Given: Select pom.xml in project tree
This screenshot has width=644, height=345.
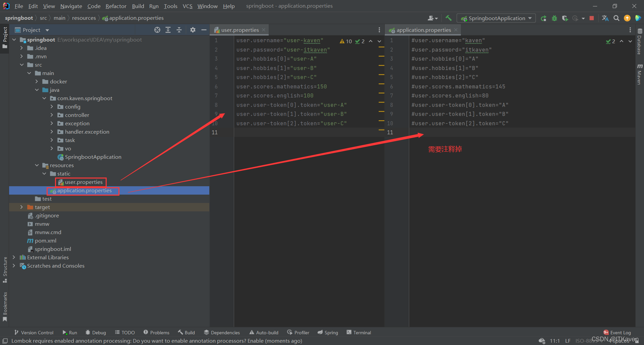Looking at the screenshot, I should coord(42,240).
